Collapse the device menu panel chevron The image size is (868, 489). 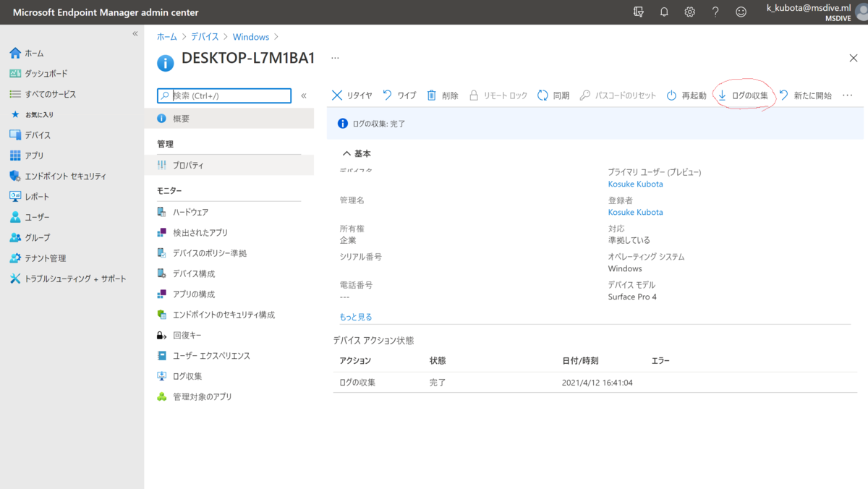pyautogui.click(x=304, y=95)
